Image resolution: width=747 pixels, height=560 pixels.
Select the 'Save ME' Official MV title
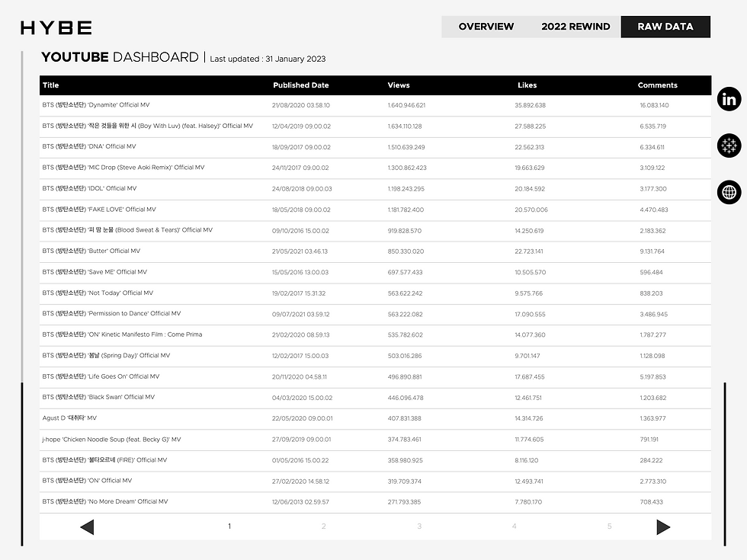pyautogui.click(x=95, y=272)
